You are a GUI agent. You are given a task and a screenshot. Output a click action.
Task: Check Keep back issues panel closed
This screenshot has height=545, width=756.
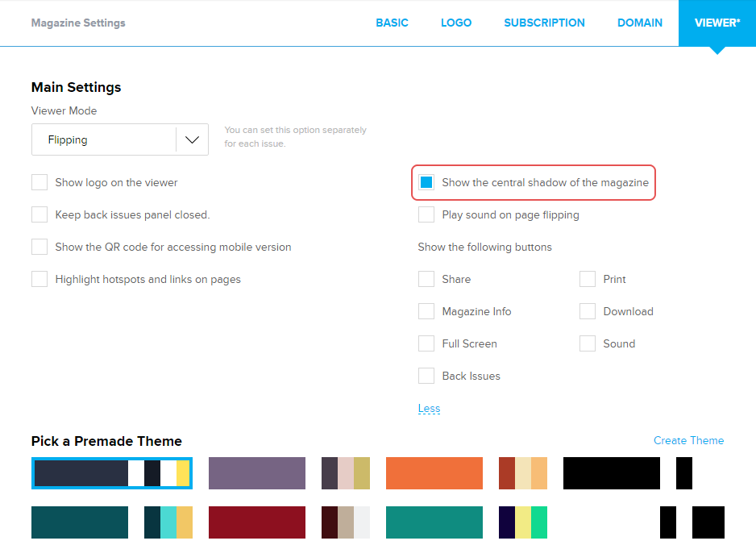[x=39, y=215]
